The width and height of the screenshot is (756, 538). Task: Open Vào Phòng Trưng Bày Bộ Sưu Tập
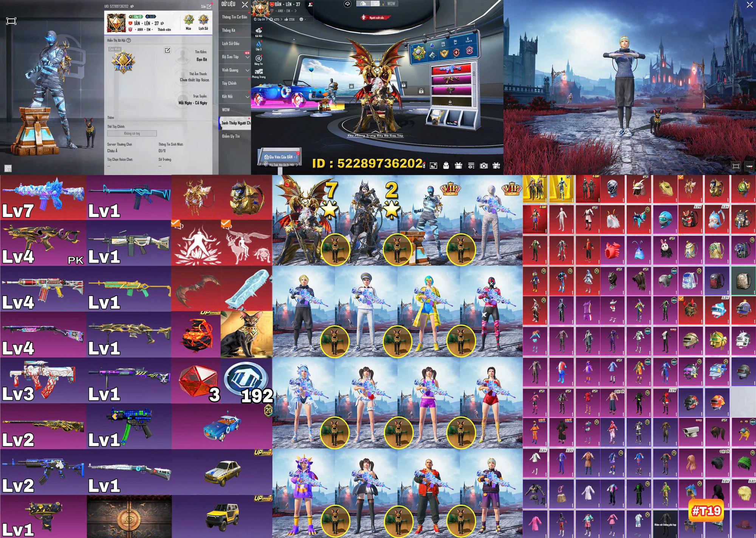pyautogui.click(x=375, y=135)
